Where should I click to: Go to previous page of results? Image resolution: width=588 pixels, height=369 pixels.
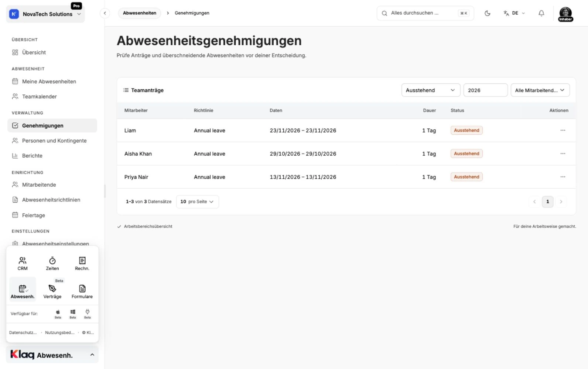[534, 201]
